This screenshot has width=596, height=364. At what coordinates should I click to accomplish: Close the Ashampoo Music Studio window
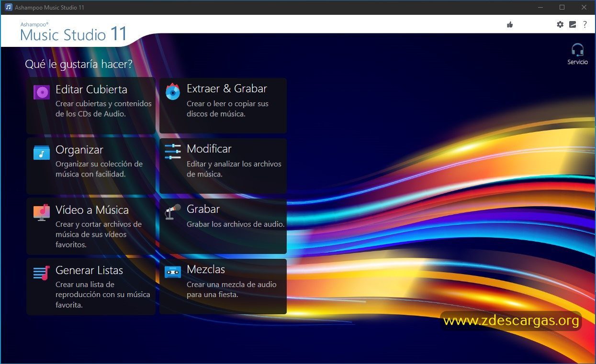tap(584, 7)
